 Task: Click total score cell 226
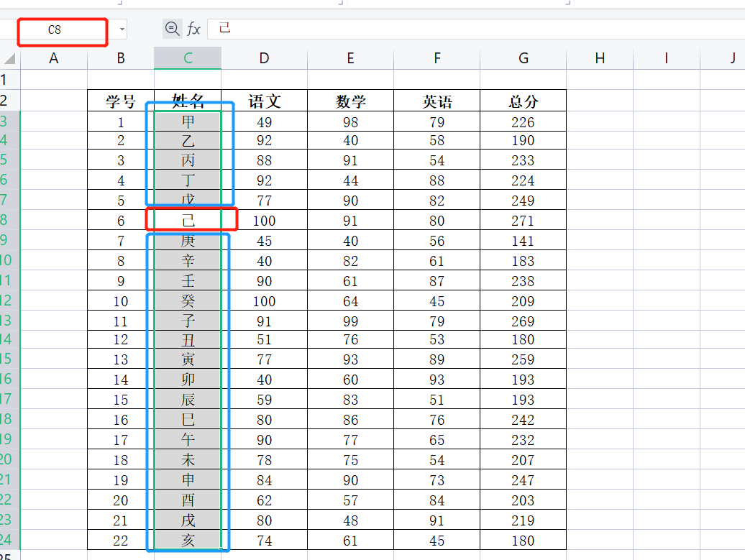523,121
